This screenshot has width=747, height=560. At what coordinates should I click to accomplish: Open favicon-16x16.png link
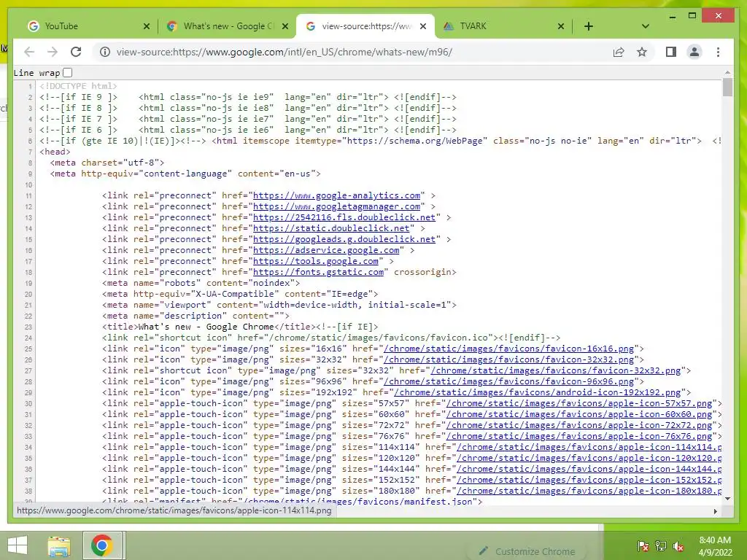[508, 349]
